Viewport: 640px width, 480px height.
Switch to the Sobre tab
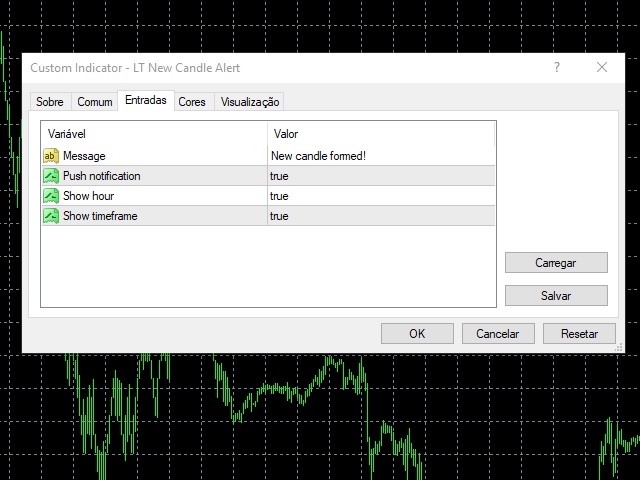pyautogui.click(x=50, y=102)
